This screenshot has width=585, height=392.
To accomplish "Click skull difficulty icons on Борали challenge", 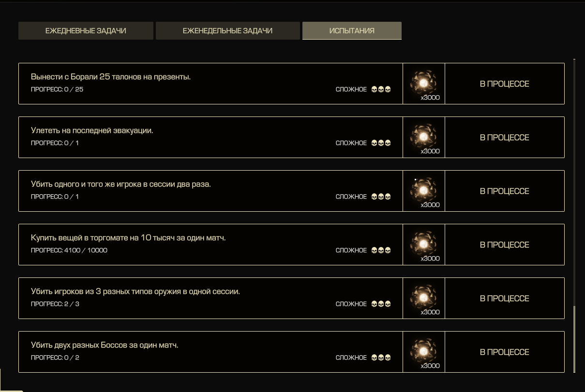I will tap(381, 89).
